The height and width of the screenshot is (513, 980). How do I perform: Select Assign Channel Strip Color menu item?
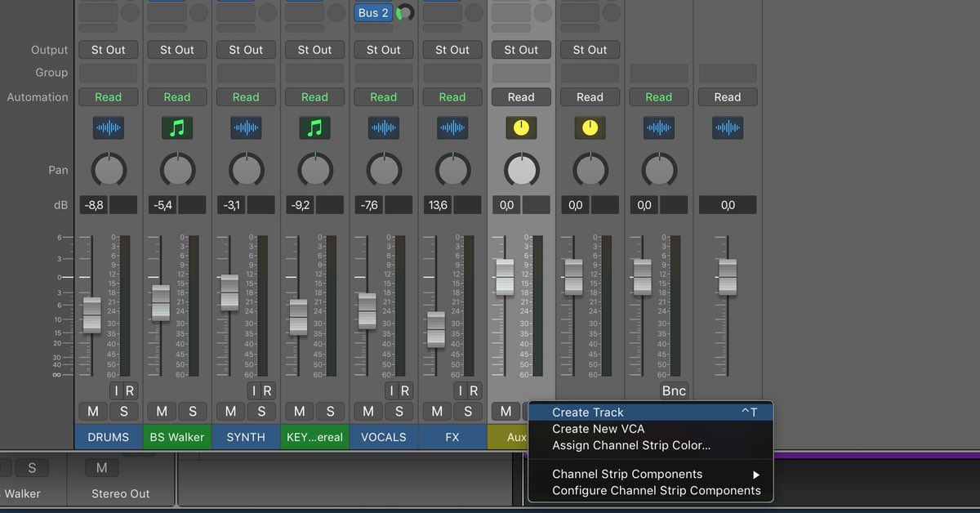click(x=631, y=446)
